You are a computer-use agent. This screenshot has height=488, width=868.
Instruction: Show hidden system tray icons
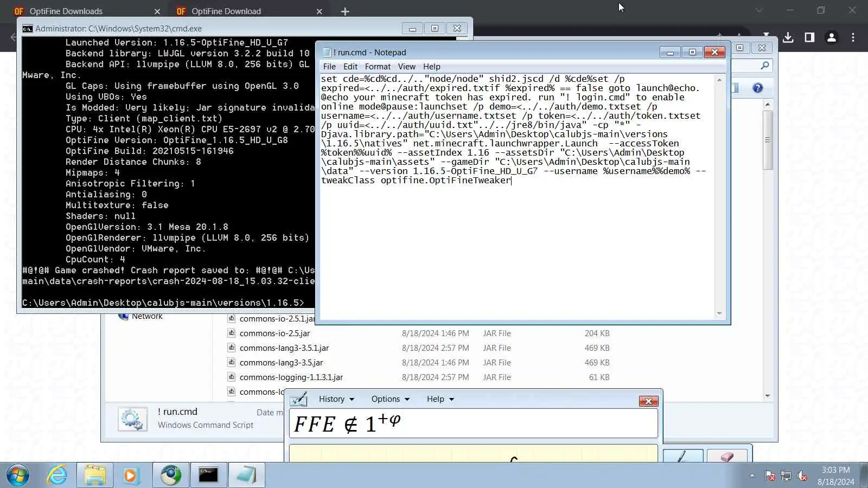point(752,476)
